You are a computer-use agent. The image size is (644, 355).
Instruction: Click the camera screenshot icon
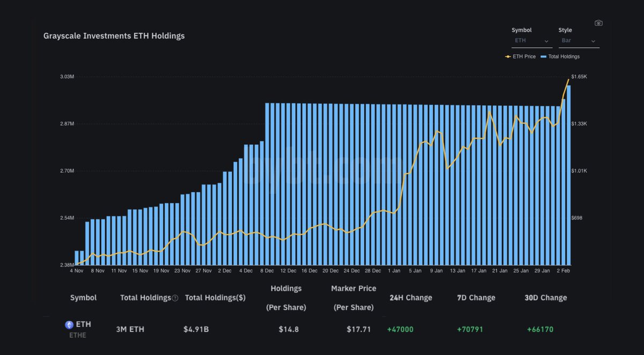pyautogui.click(x=598, y=23)
